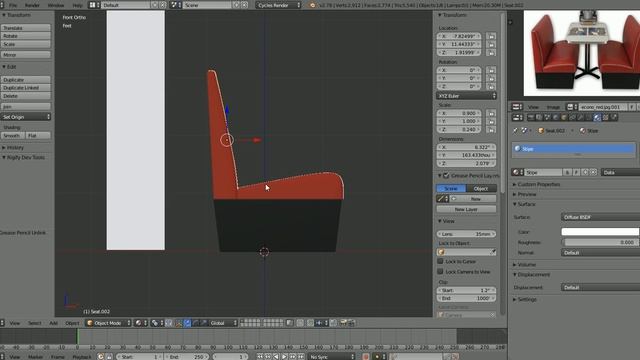The image size is (640, 360).
Task: Open the Help menu in the top bar
Action: (x=77, y=5)
